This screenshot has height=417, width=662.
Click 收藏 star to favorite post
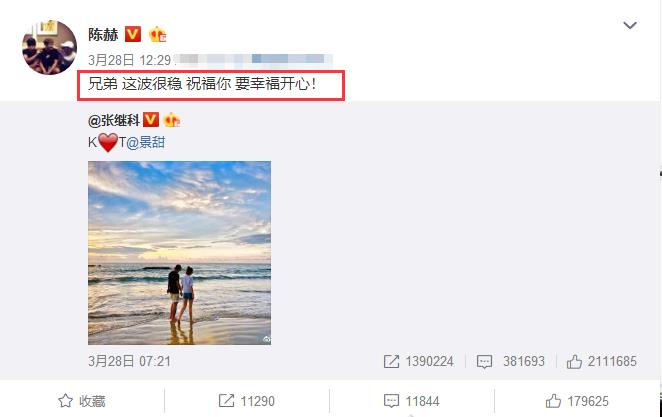(x=81, y=401)
